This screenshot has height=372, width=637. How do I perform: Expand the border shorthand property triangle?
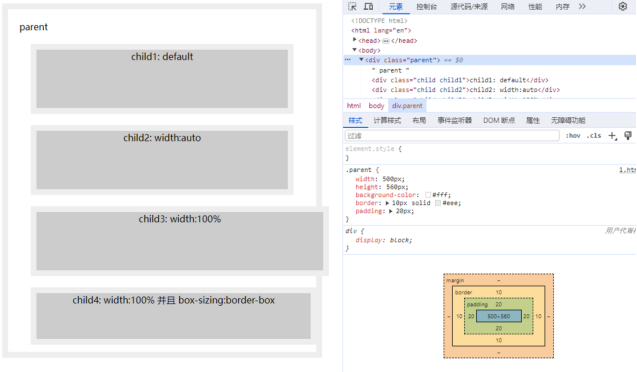(x=387, y=203)
